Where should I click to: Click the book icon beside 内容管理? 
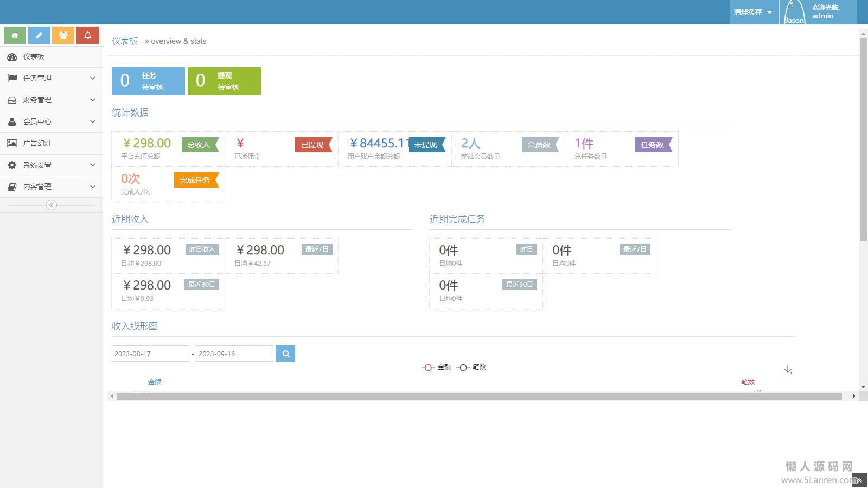[12, 187]
